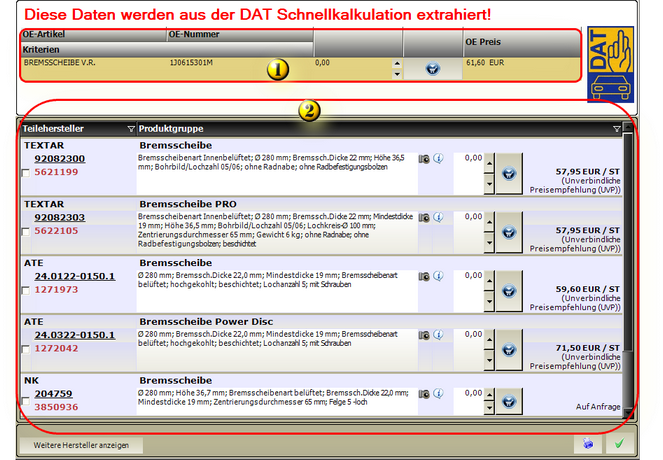This screenshot has width=663, height=460.
Task: Increase the quantity for BREMSSCHEIBE V.R.
Action: [397, 64]
